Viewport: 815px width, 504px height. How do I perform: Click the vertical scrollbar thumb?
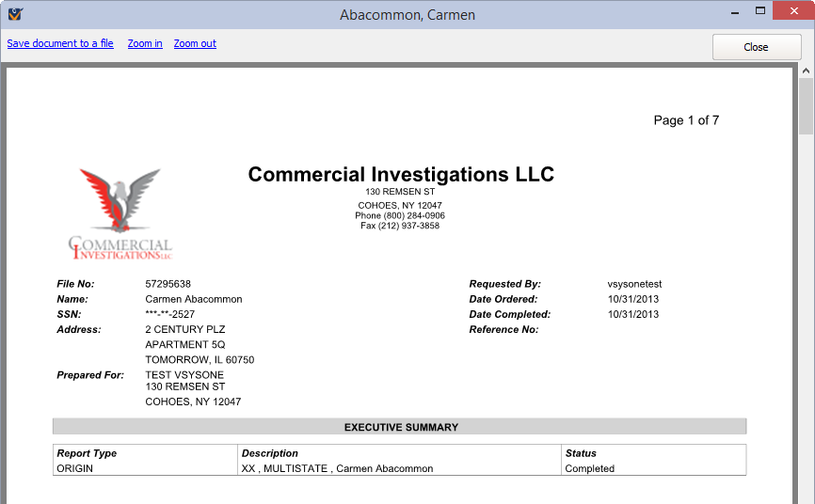(807, 106)
